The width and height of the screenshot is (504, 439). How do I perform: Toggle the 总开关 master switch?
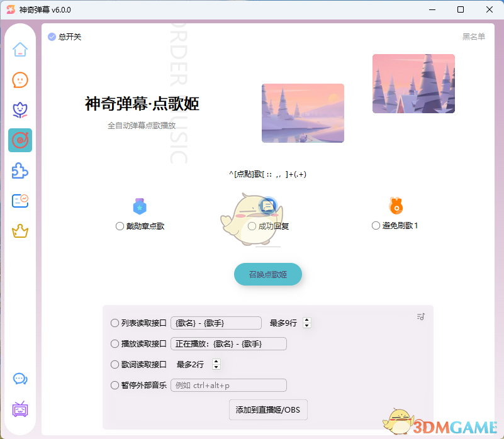[52, 37]
